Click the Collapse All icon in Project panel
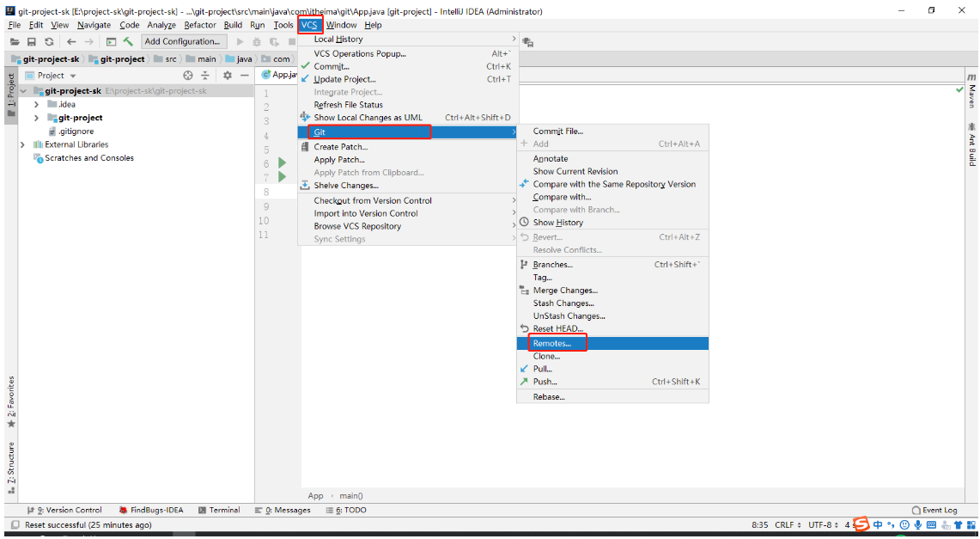The height and width of the screenshot is (539, 980). tap(204, 75)
